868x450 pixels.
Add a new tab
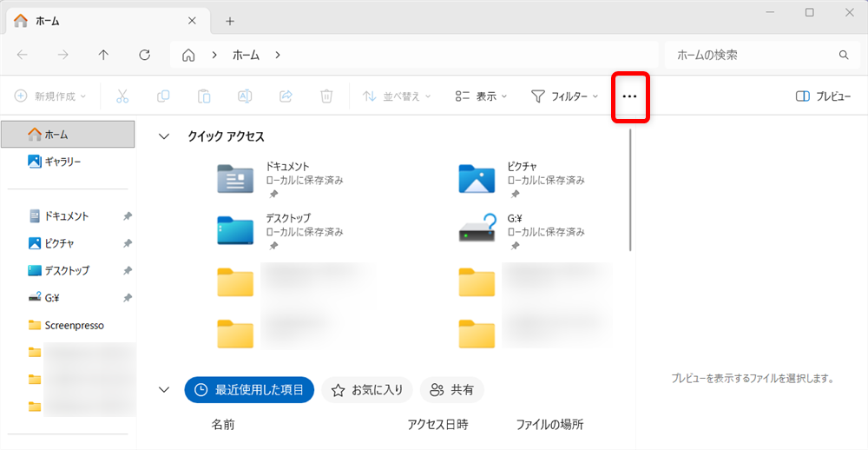pyautogui.click(x=230, y=21)
